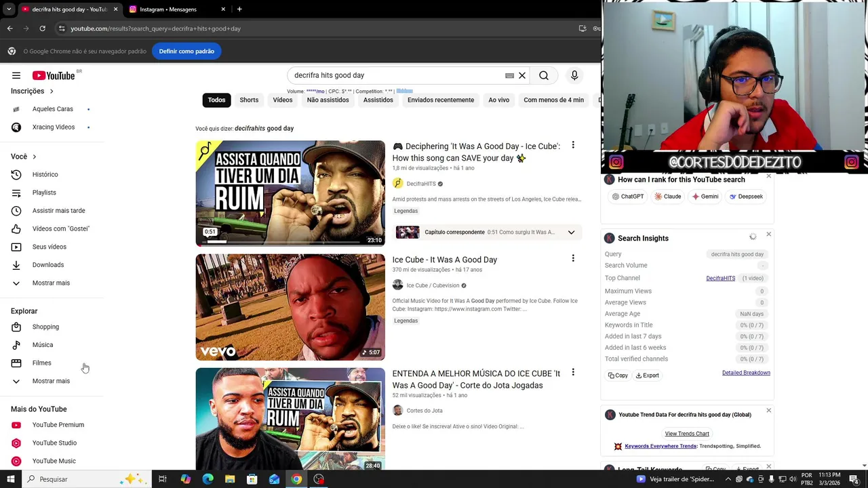The image size is (868, 488).
Task: Open the taskbar notification center
Action: pos(854,479)
